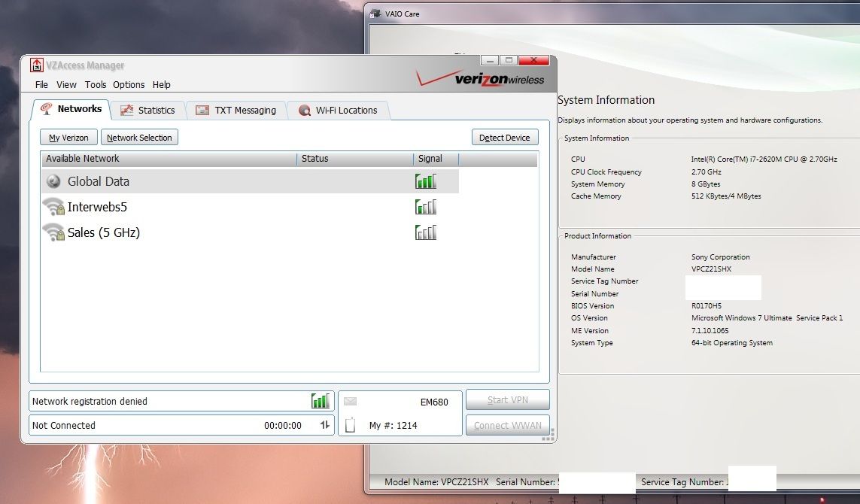Image resolution: width=860 pixels, height=504 pixels.
Task: Select the Global Data network row
Action: click(250, 181)
